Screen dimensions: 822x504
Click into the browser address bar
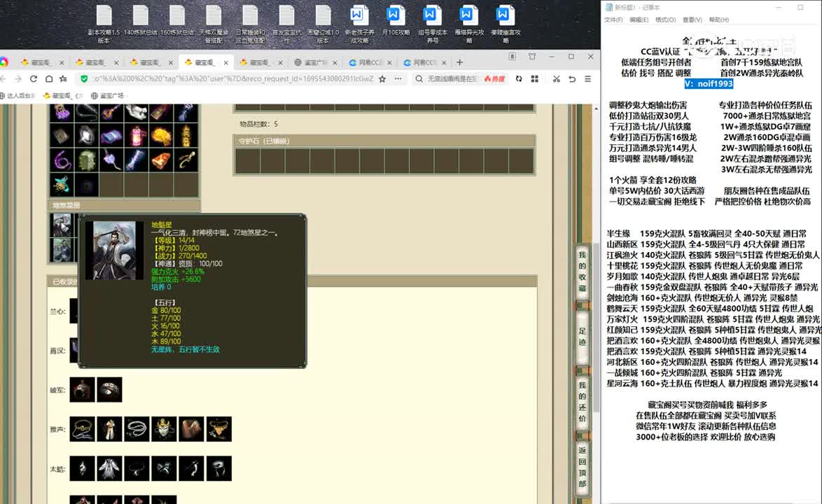point(233,78)
